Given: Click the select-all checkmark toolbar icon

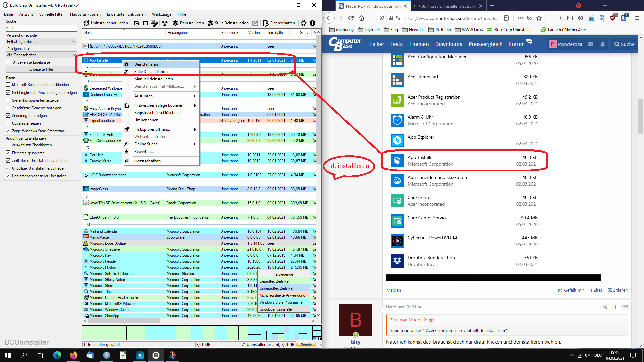Looking at the screenshot, I should 137,23.
